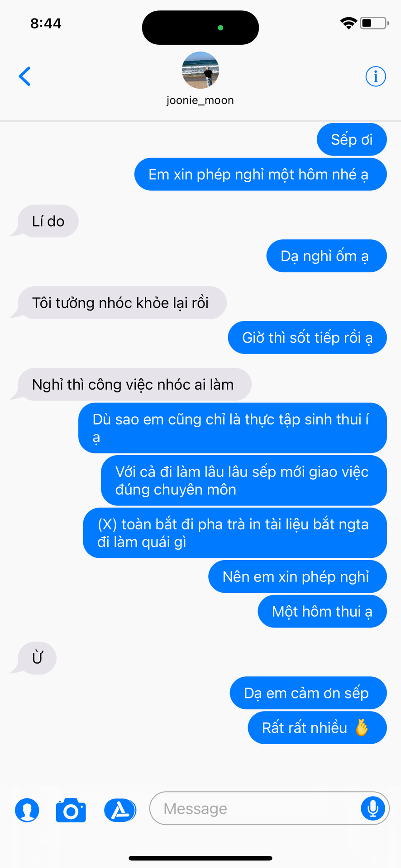Viewport: 401px width, 868px height.
Task: Tap the contact silhouette icon
Action: pyautogui.click(x=27, y=810)
